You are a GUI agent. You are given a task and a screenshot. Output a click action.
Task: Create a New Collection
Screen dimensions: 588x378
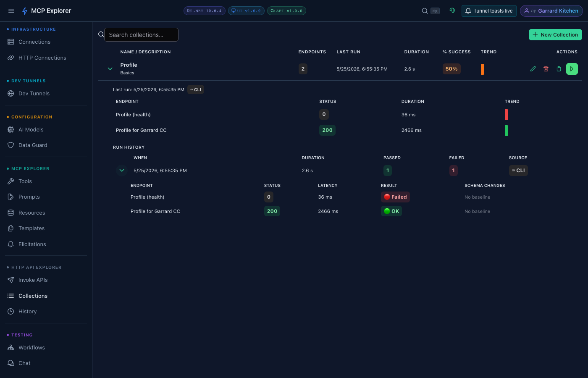pos(555,35)
